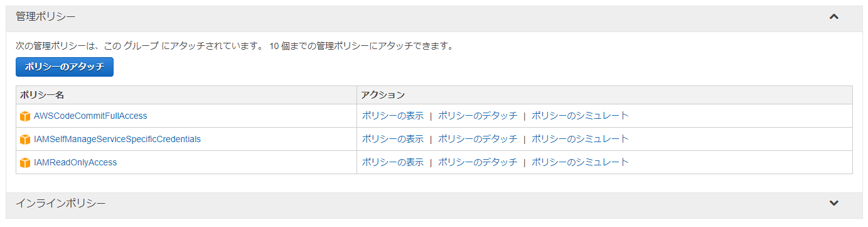The image size is (868, 227).
Task: Expand the インラインポリシー section chevron
Action: click(x=834, y=203)
